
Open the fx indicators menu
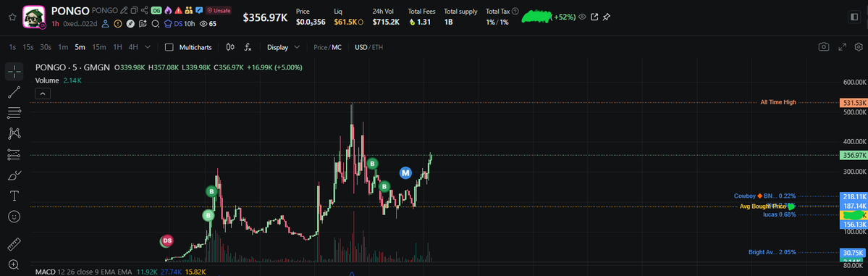tap(248, 47)
